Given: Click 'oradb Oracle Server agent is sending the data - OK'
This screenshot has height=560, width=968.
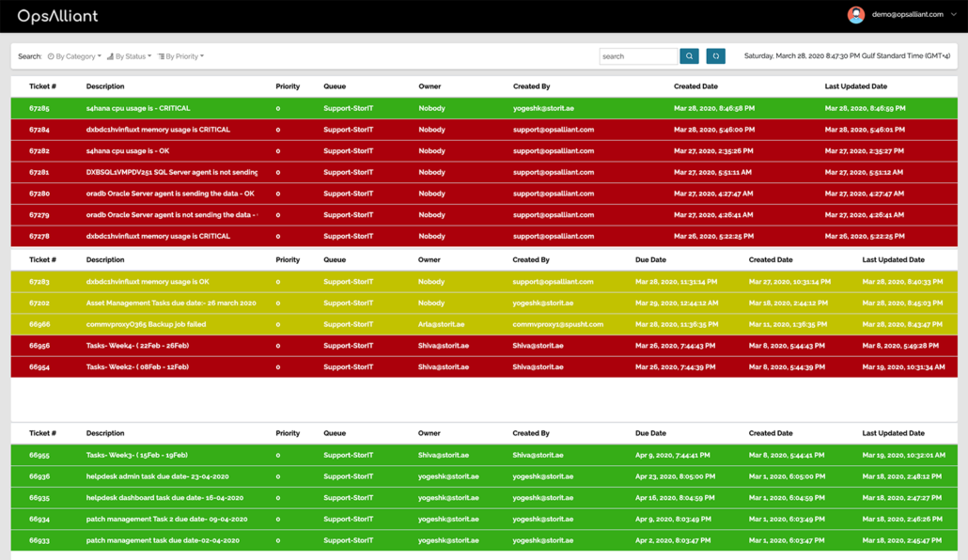Looking at the screenshot, I should 170,194.
